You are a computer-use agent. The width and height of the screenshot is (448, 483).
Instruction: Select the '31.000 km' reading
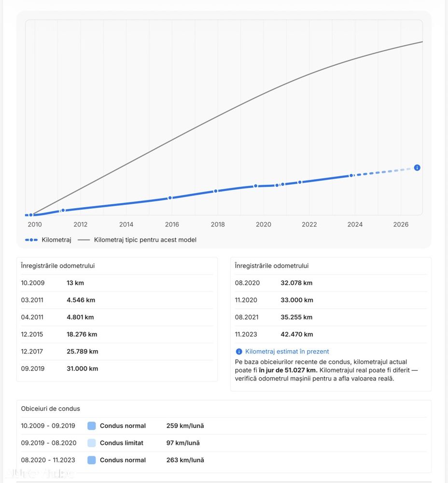point(82,369)
